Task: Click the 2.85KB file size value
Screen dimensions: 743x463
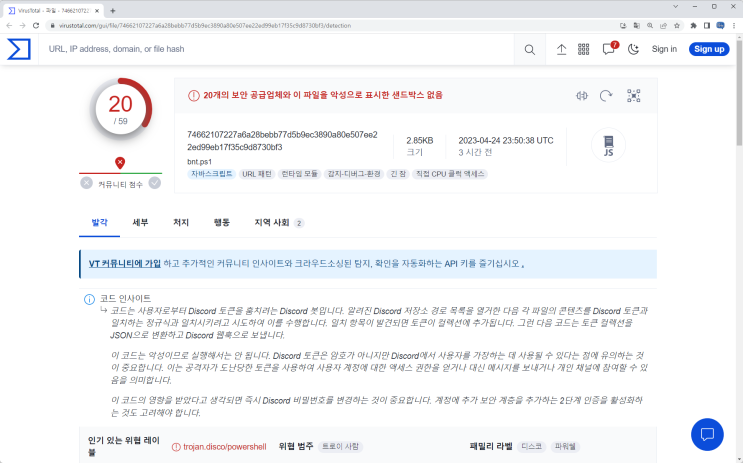Action: [x=419, y=141]
